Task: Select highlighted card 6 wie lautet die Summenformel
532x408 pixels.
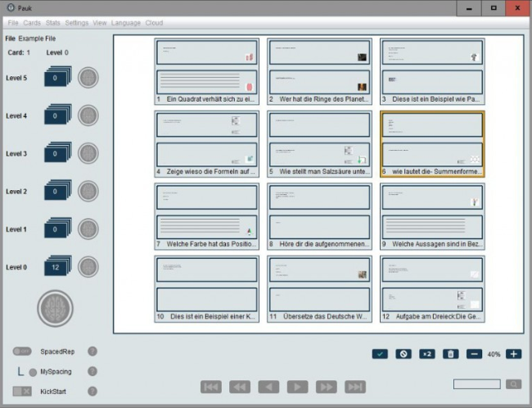Action: coord(432,143)
